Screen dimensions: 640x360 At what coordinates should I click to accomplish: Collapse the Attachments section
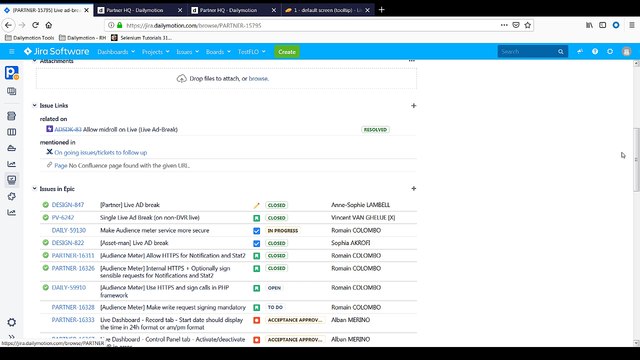tap(34, 61)
